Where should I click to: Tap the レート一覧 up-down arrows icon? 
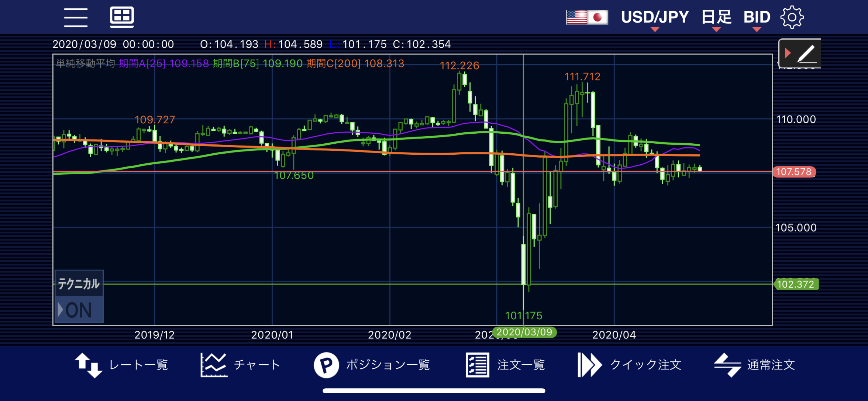pos(88,365)
